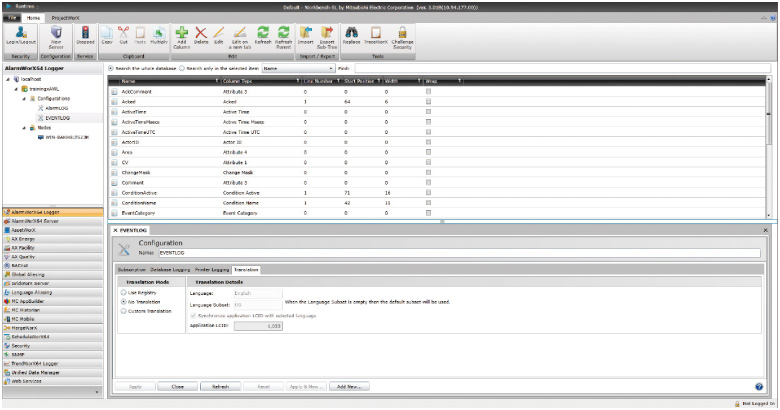
Task: Click the Multiply icon
Action: pos(159,33)
